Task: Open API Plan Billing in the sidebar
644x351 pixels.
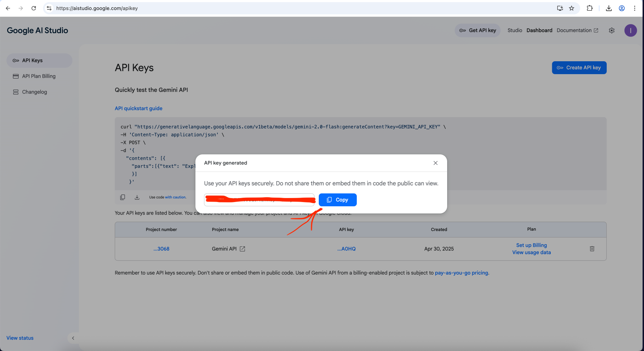Action: [39, 76]
